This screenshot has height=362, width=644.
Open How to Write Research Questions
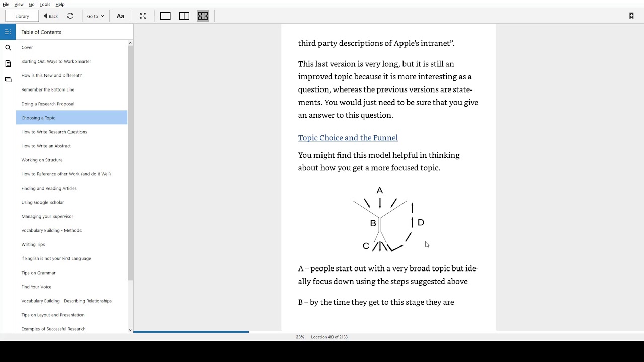(71, 132)
